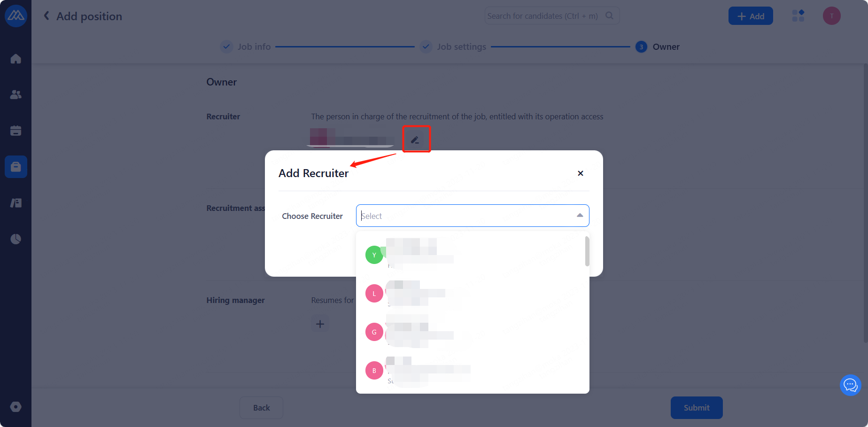This screenshot has width=868, height=427.
Task: Click the pencil edit recruiter icon
Action: click(415, 140)
